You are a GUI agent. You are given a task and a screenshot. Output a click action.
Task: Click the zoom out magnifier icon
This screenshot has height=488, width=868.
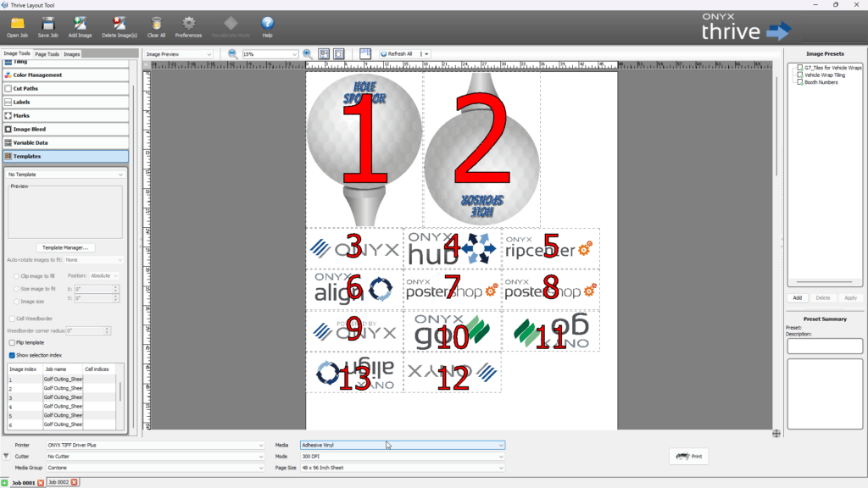(x=232, y=53)
